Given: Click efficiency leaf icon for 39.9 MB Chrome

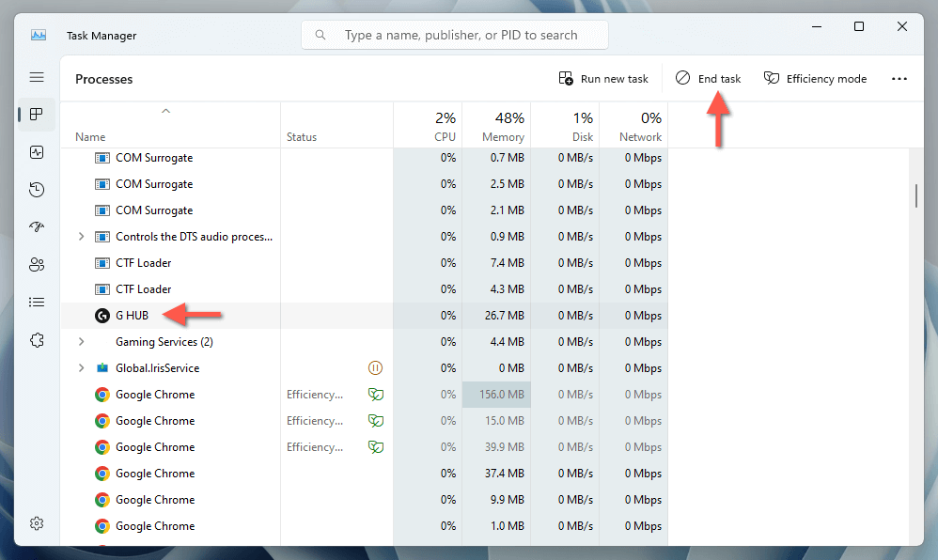Looking at the screenshot, I should coord(376,447).
